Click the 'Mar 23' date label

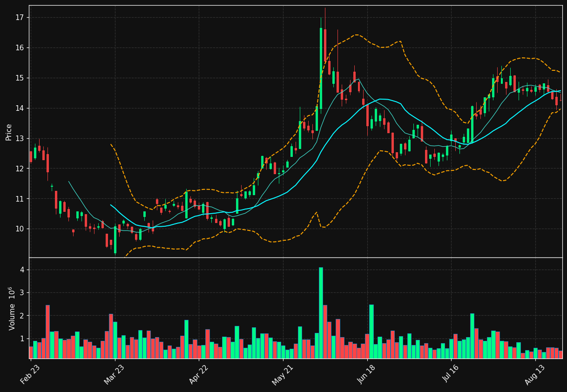coord(115,373)
